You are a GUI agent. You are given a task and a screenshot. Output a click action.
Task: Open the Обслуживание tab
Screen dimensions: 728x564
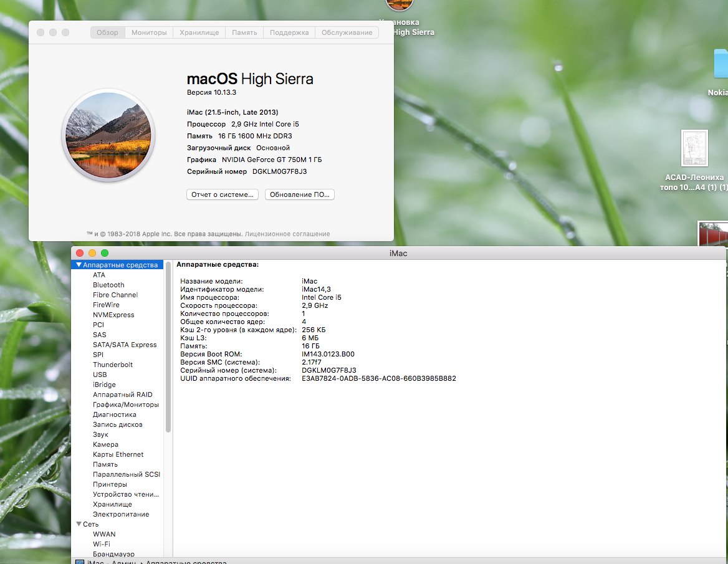point(347,32)
